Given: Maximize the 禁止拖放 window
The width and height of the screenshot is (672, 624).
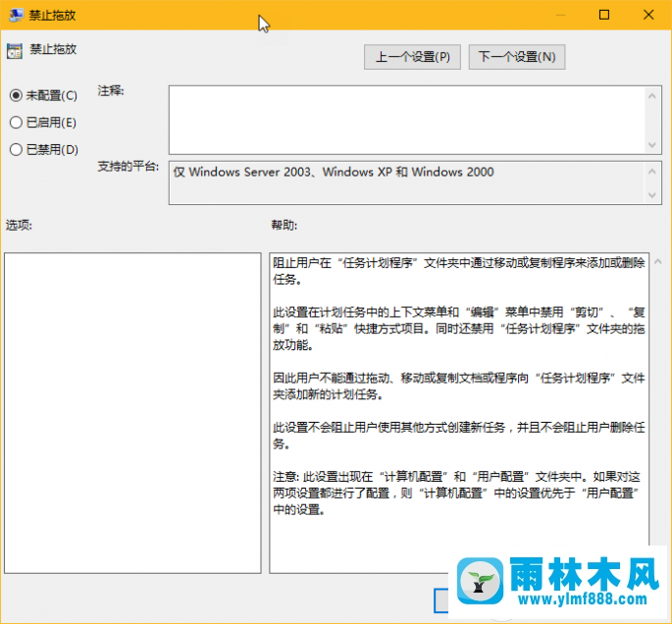Looking at the screenshot, I should tap(604, 15).
